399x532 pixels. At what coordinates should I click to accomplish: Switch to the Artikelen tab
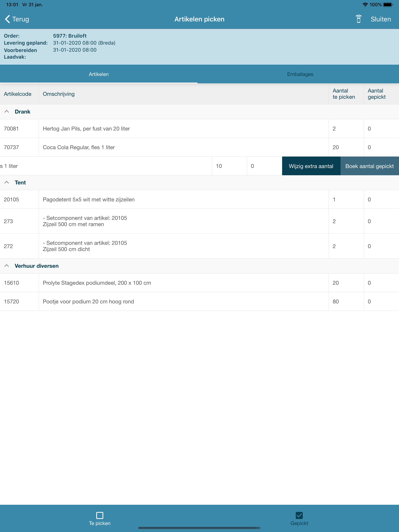(99, 74)
